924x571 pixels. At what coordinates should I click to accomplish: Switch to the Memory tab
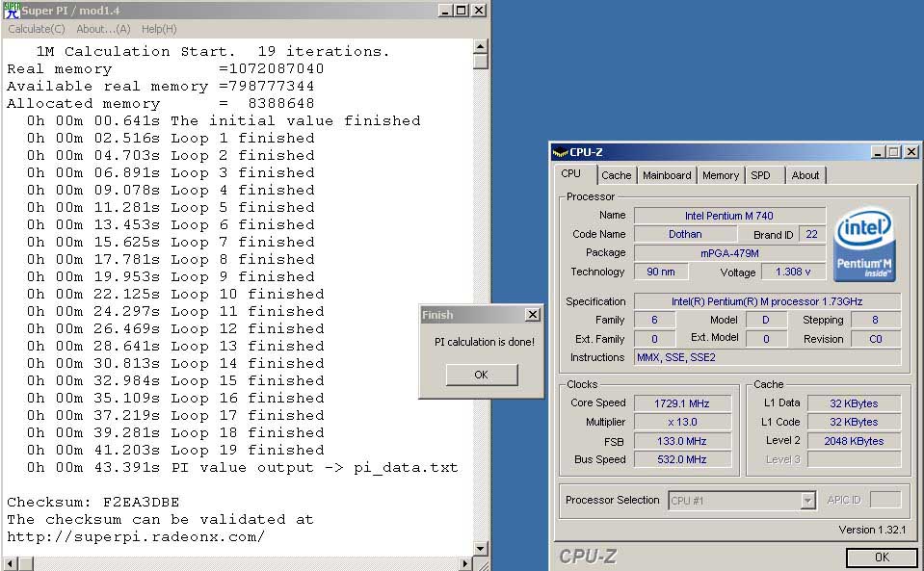click(x=720, y=175)
